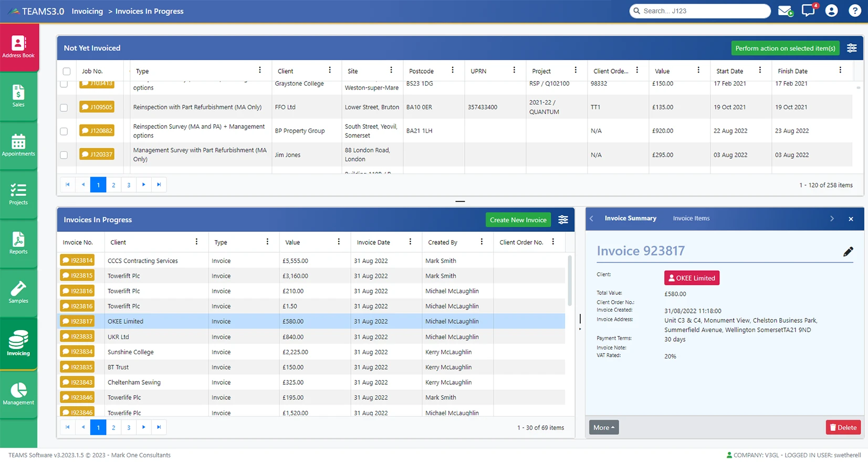The width and height of the screenshot is (868, 462).
Task: Click the pencil edit icon for Invoice 923817
Action: click(x=848, y=252)
